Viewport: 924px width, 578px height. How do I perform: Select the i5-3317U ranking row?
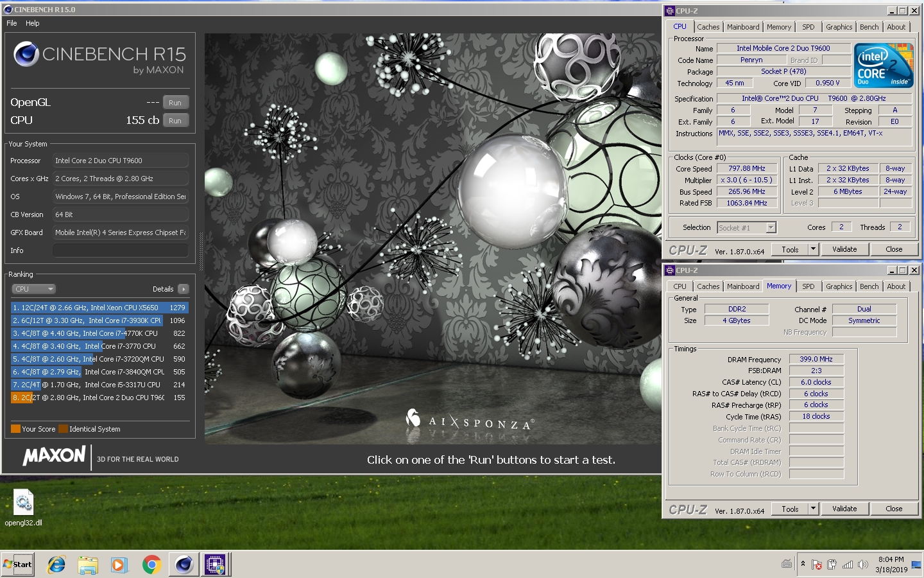click(x=99, y=385)
